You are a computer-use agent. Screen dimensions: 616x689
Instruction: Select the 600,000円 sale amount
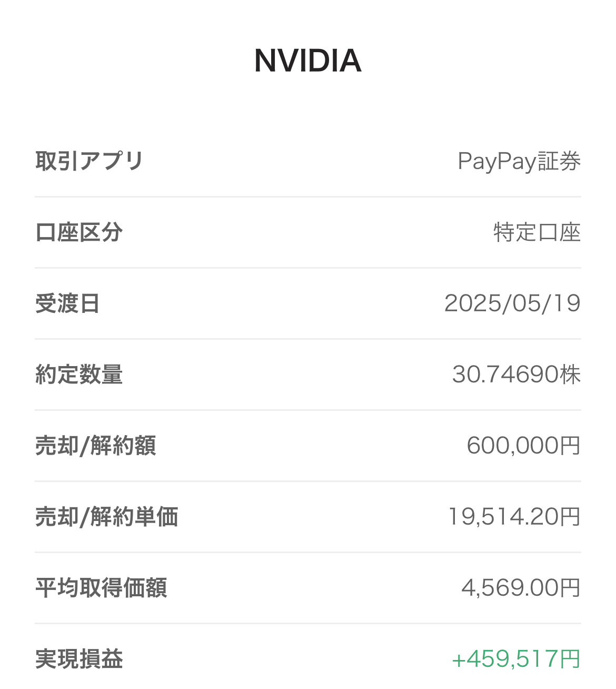coord(523,446)
